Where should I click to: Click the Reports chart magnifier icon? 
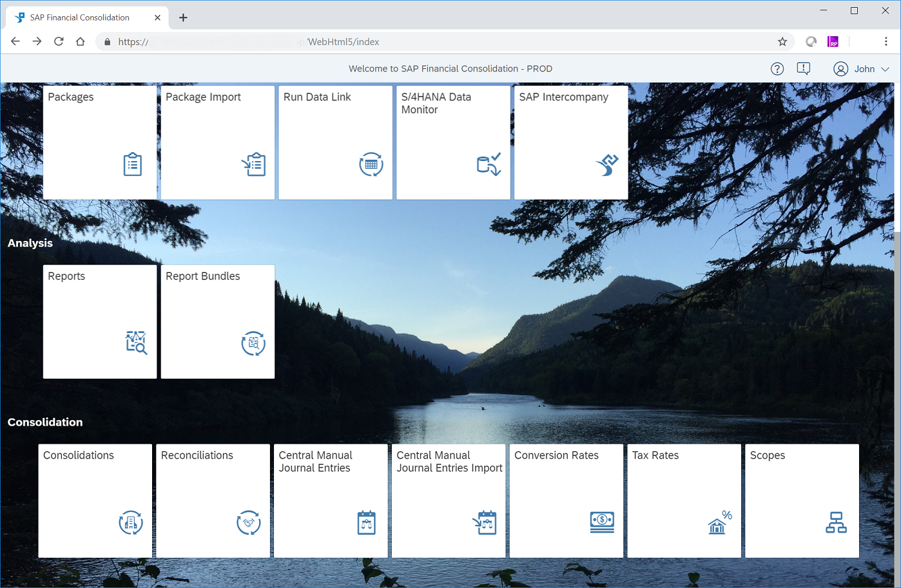pyautogui.click(x=136, y=343)
